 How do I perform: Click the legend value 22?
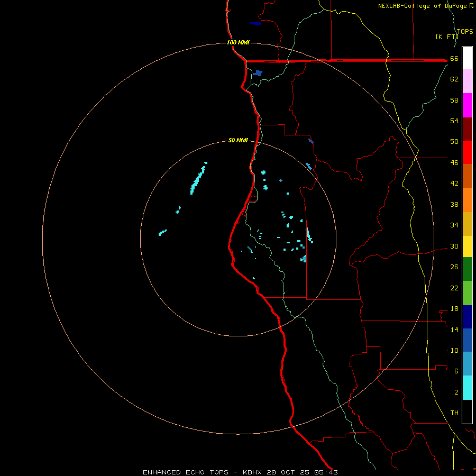pos(454,288)
